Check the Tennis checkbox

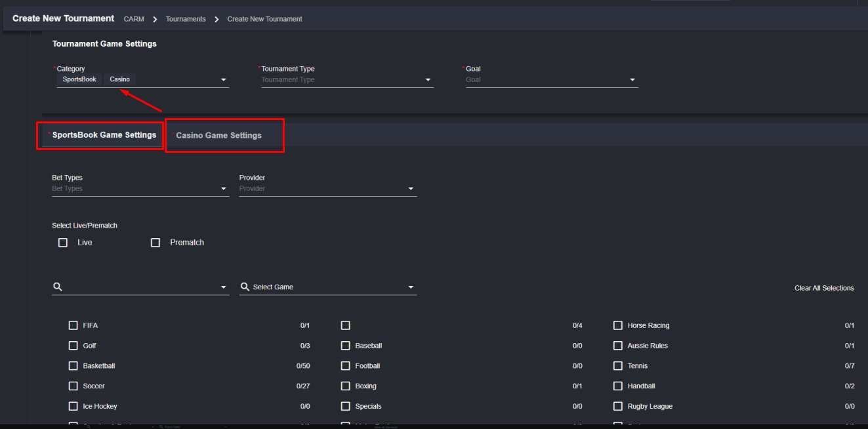[x=618, y=366]
